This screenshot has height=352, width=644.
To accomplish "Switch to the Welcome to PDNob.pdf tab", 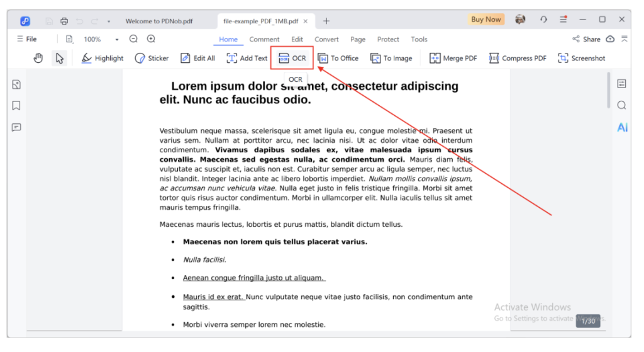I will (x=159, y=21).
